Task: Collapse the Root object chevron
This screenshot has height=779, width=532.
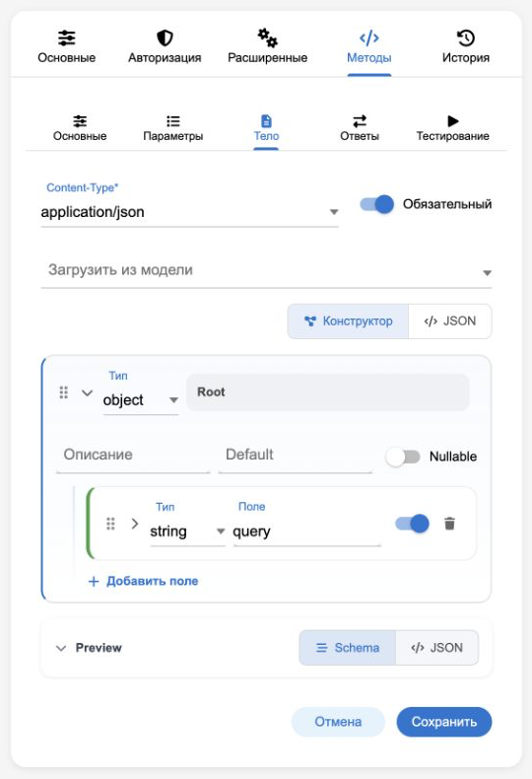Action: click(x=87, y=393)
